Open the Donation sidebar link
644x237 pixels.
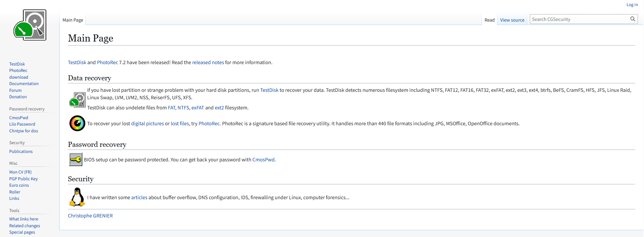click(x=18, y=97)
